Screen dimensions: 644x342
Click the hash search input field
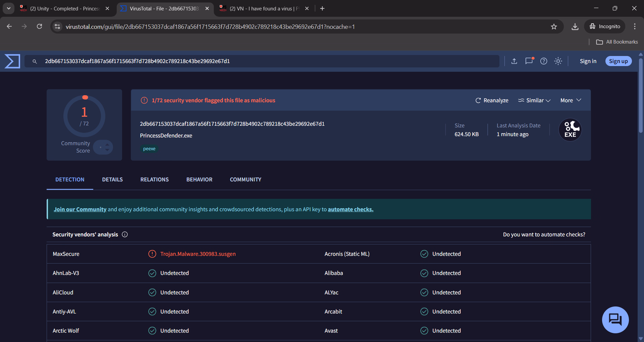(x=268, y=61)
